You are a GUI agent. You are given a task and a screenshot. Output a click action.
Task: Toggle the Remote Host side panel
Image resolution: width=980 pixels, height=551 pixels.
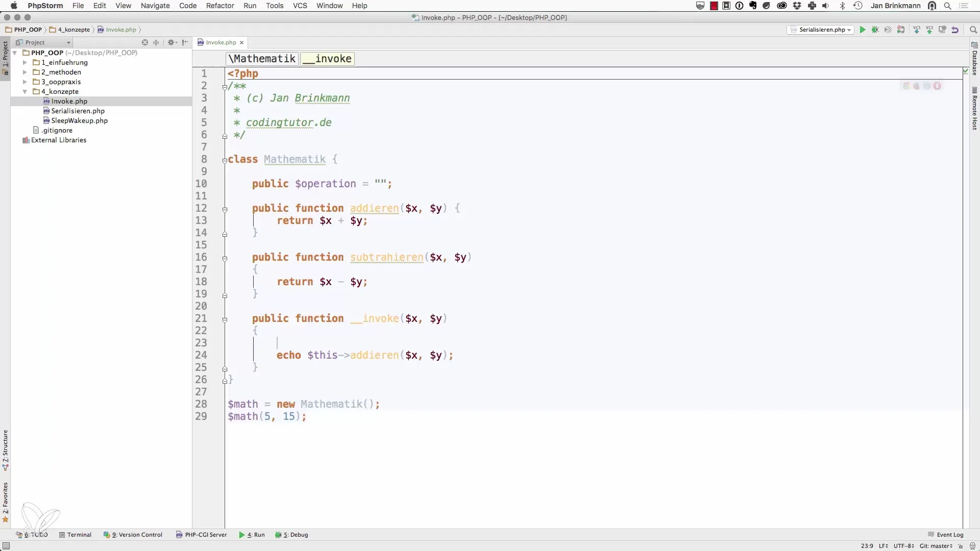(974, 109)
